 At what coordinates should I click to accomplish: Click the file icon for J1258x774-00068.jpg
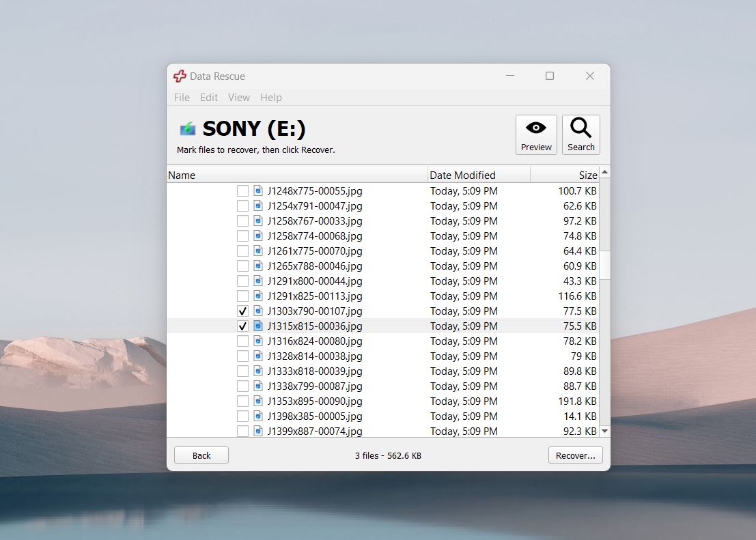pos(258,236)
